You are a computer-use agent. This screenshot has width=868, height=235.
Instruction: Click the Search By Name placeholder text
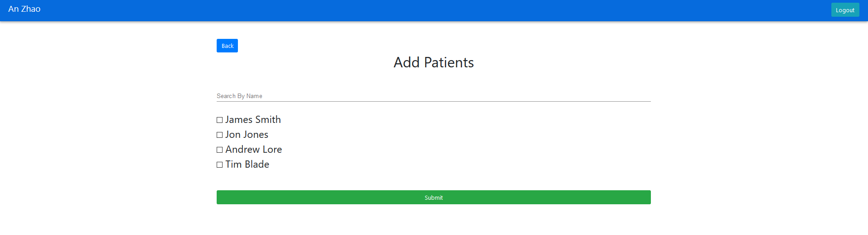239,96
